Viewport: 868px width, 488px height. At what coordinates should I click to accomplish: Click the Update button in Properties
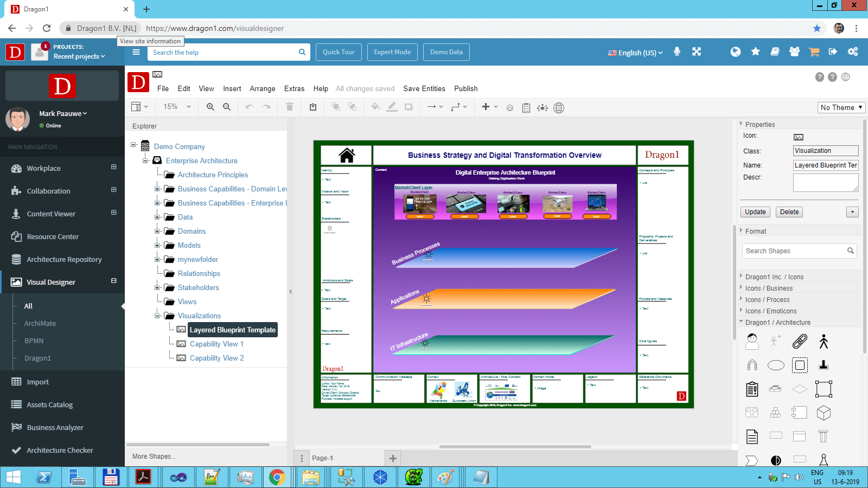(x=755, y=212)
